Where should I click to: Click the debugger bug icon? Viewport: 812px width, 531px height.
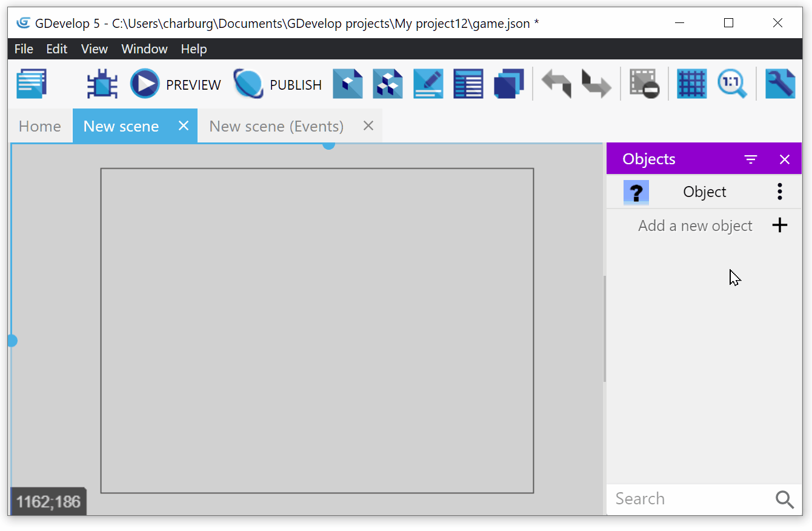(102, 84)
